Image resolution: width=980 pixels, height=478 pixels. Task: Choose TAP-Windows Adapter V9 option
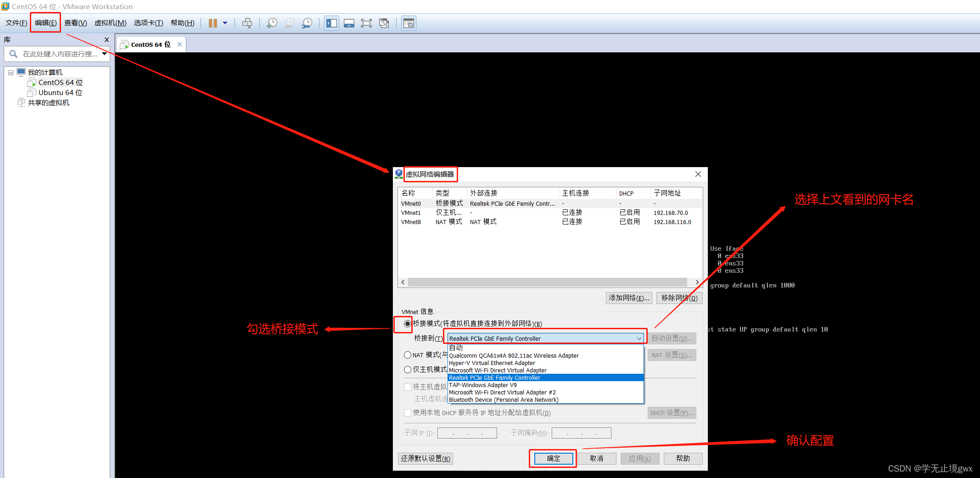point(546,385)
